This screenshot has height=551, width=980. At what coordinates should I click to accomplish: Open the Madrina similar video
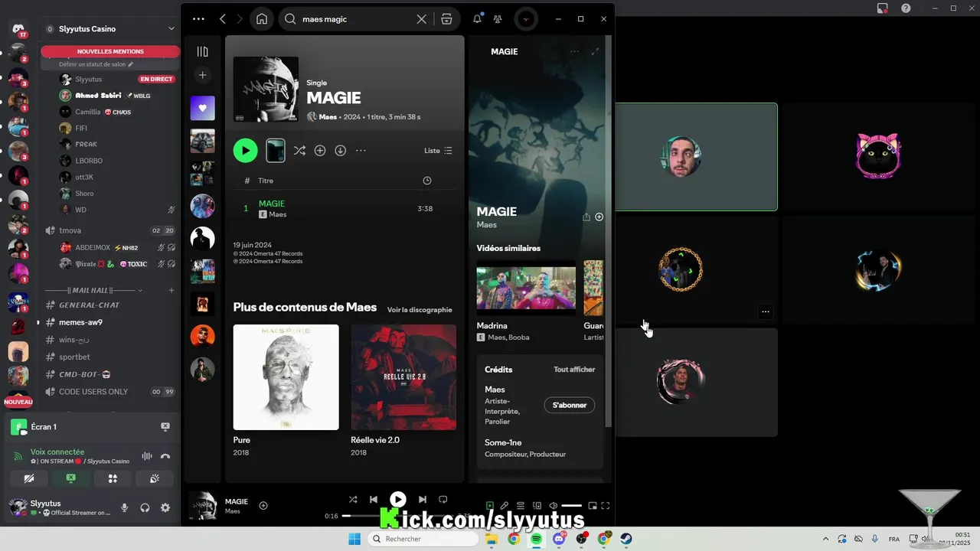526,301
